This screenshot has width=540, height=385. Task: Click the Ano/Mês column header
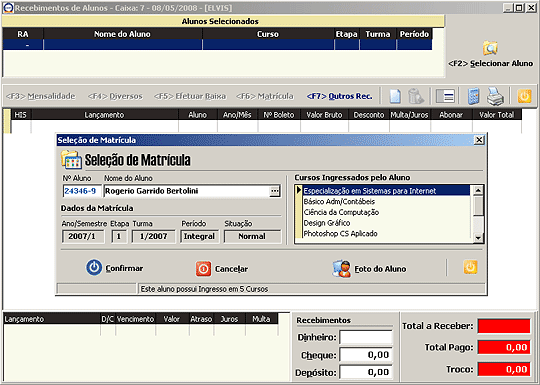[x=237, y=115]
